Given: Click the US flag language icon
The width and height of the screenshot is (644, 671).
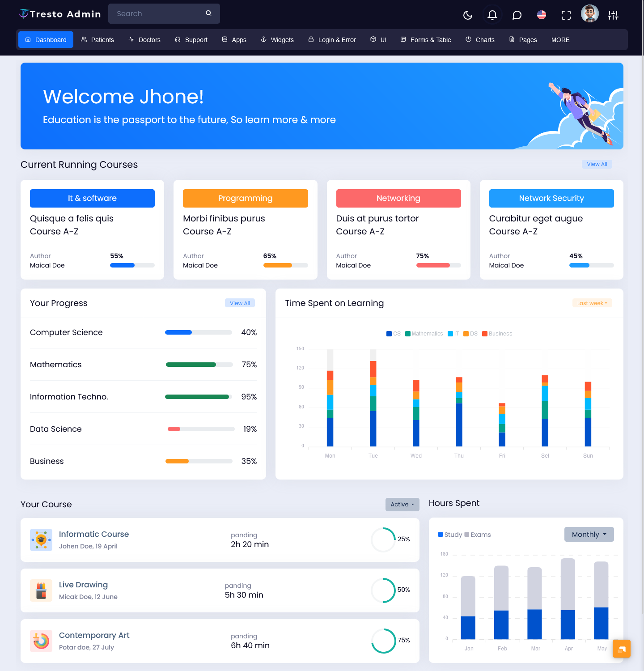Looking at the screenshot, I should pyautogui.click(x=541, y=15).
